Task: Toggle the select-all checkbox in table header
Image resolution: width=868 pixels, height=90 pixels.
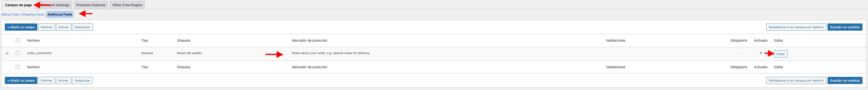Action: tap(18, 40)
